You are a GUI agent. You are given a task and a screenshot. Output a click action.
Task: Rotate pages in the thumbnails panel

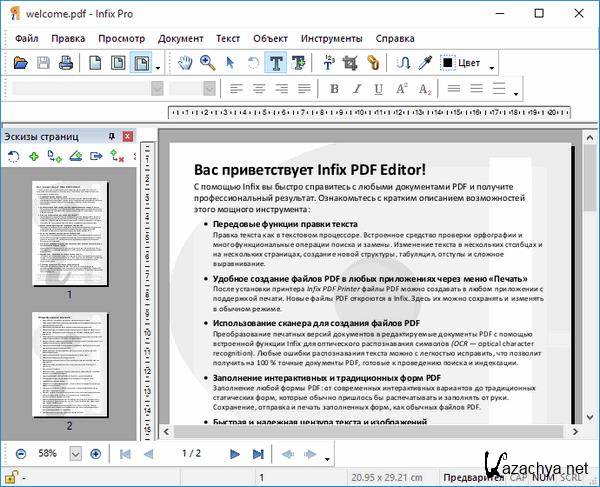[x=14, y=157]
